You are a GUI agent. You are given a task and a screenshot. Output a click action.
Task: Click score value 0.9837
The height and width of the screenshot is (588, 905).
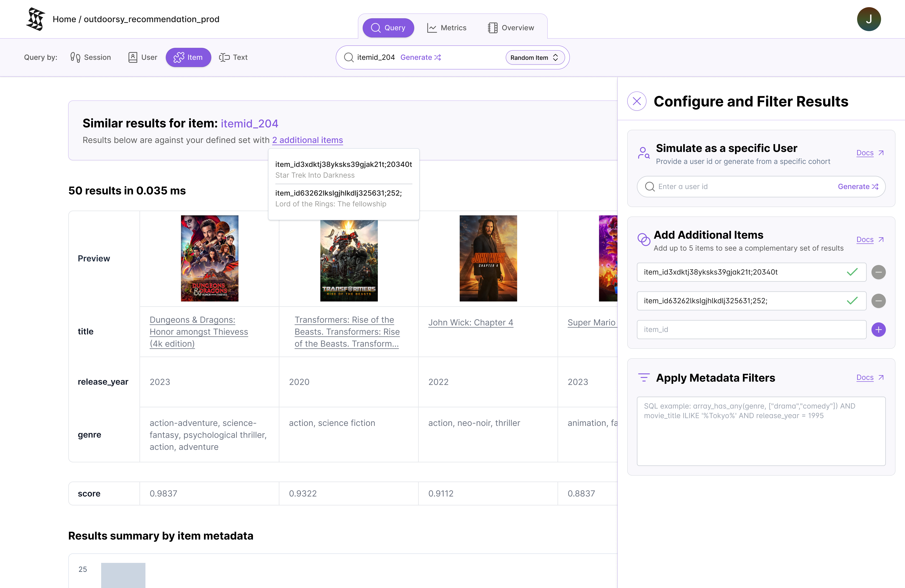coord(163,493)
